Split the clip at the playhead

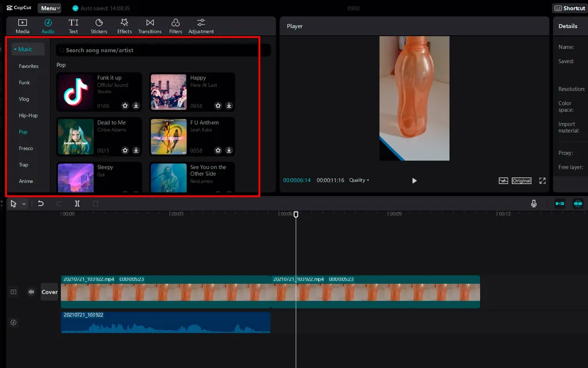click(78, 204)
